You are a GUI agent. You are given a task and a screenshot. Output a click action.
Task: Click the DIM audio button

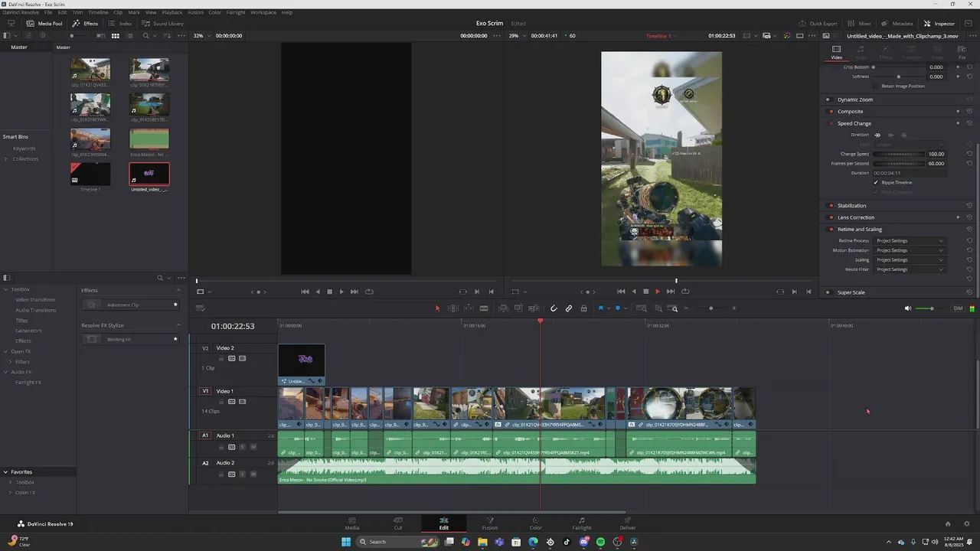pyautogui.click(x=958, y=308)
